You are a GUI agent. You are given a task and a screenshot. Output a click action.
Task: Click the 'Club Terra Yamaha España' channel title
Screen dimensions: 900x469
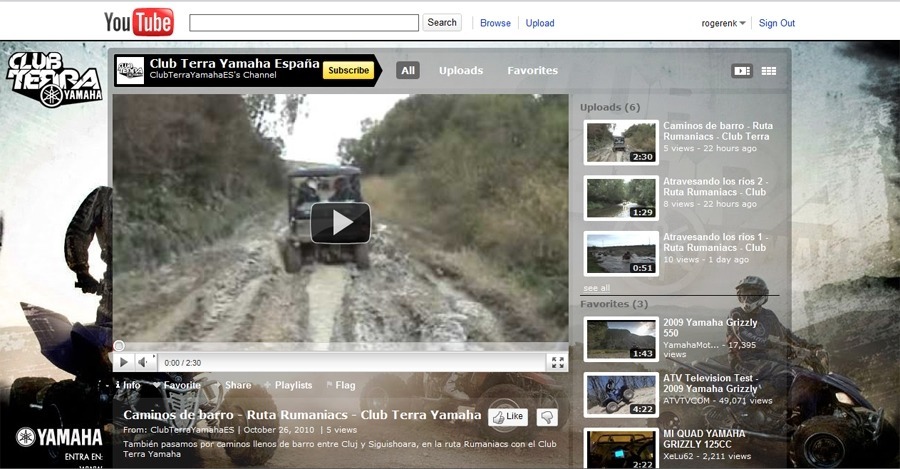[x=234, y=64]
